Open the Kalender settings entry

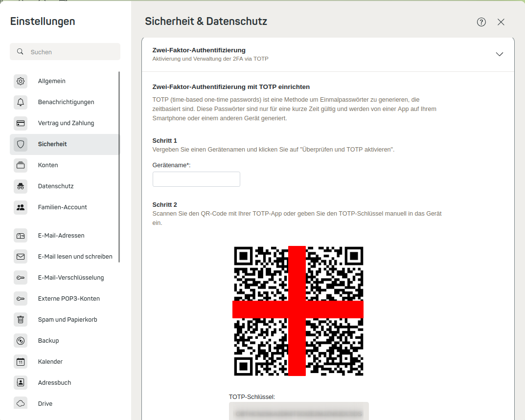(65, 362)
